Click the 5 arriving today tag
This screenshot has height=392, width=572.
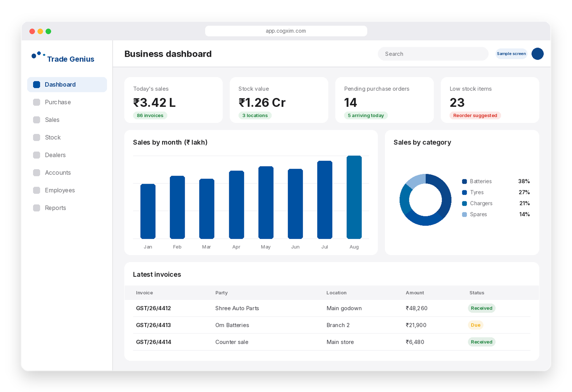coord(366,115)
